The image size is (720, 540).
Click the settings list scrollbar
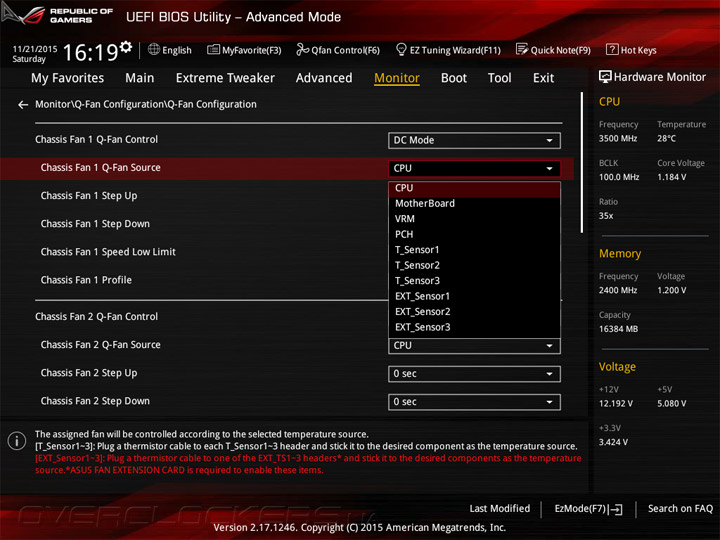[582, 163]
